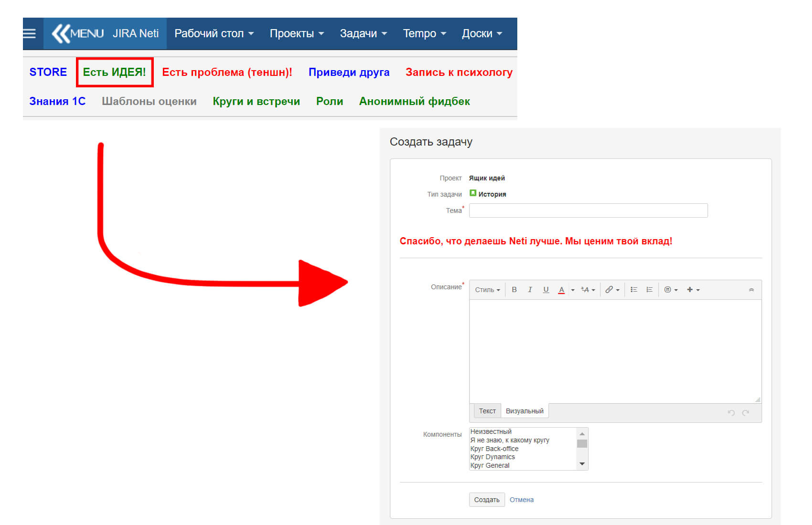Open the Tempo dropdown menu
This screenshot has width=812, height=525.
(x=425, y=33)
